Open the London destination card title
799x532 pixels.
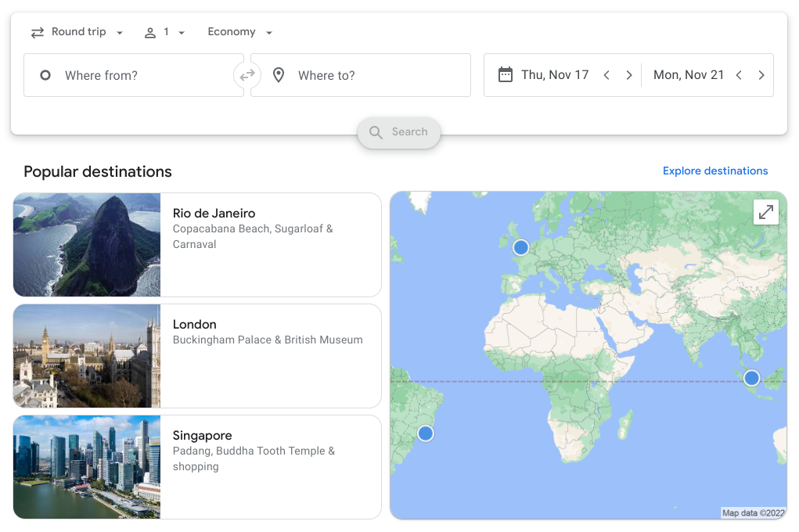[195, 324]
